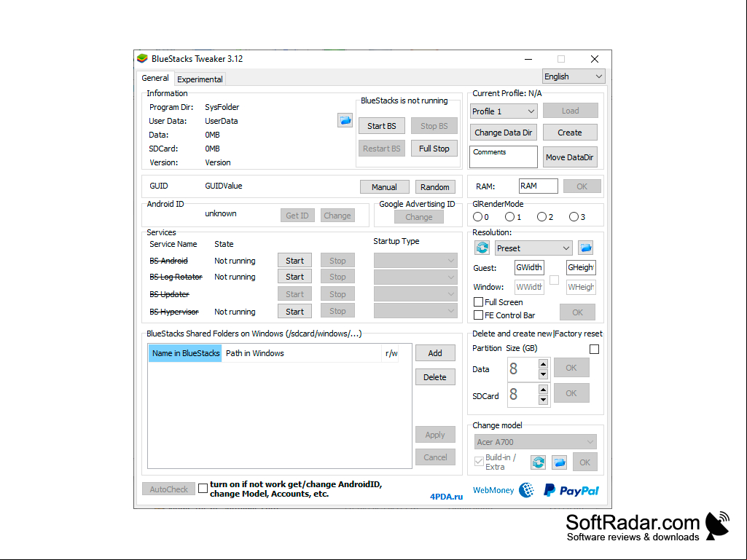Click the Start BS button
The height and width of the screenshot is (560, 747).
point(382,126)
